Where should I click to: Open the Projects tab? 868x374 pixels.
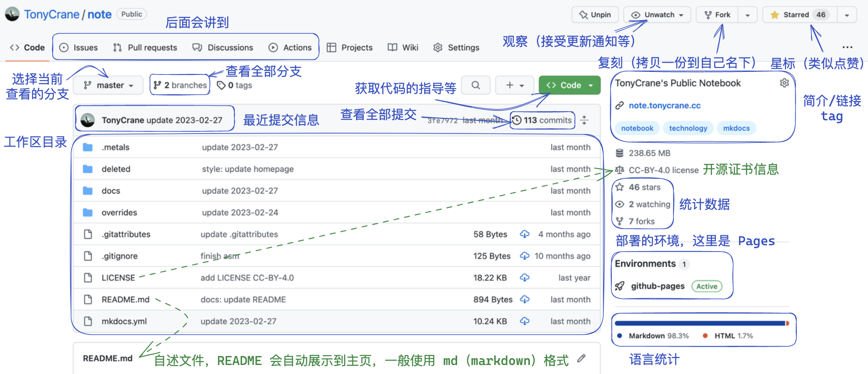pyautogui.click(x=350, y=47)
